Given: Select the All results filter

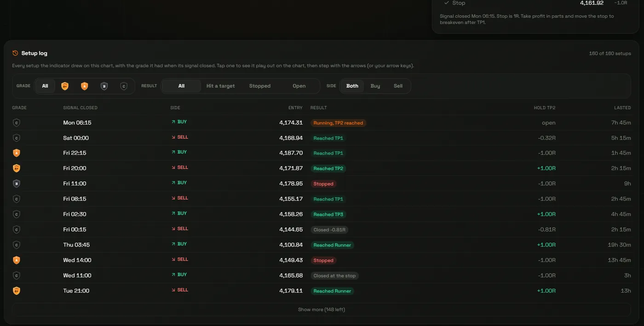Looking at the screenshot, I should point(181,86).
